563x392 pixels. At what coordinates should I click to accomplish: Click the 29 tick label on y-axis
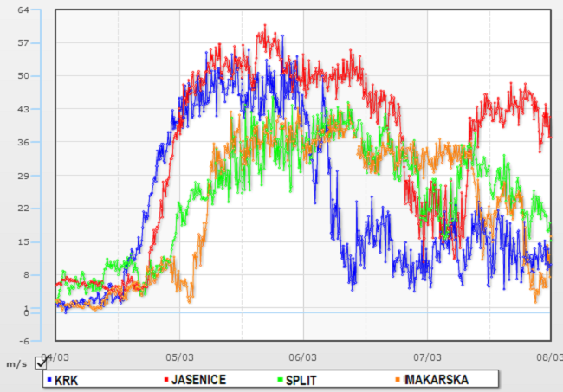[23, 176]
